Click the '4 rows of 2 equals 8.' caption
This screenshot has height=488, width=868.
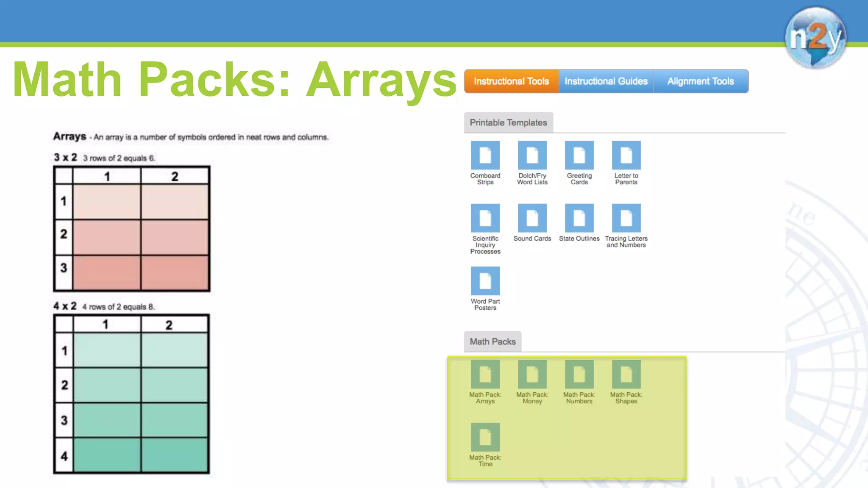tap(119, 307)
